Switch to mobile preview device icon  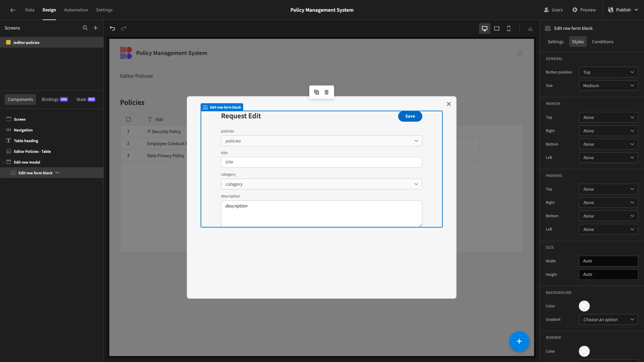tap(509, 28)
